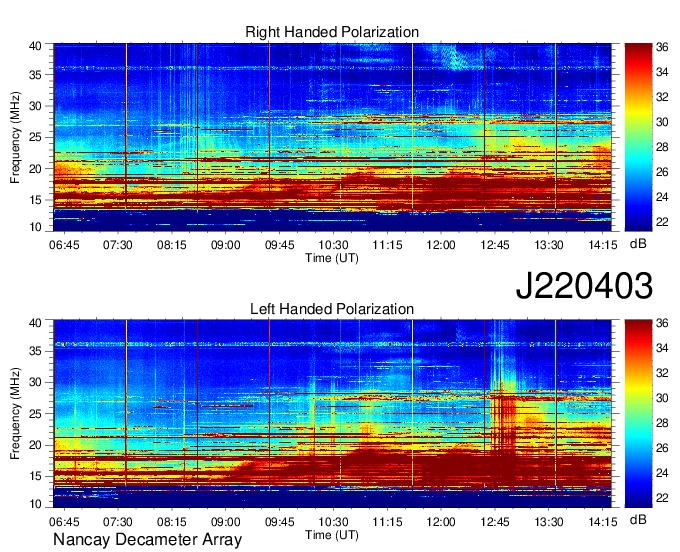This screenshot has width=680, height=552.
Task: Click the "25" frequency tick of Right Handed plot
Action: (35, 137)
